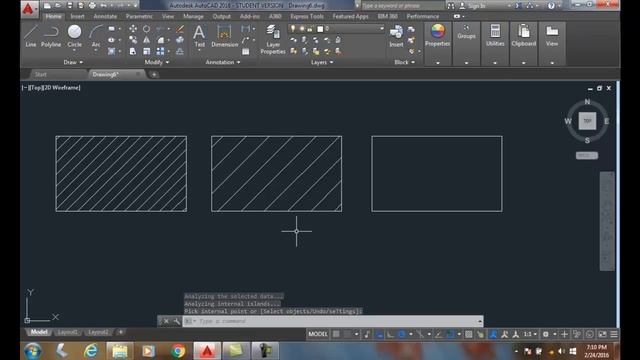Click the Scale tool icon
This screenshot has width=640, height=360.
click(x=146, y=51)
